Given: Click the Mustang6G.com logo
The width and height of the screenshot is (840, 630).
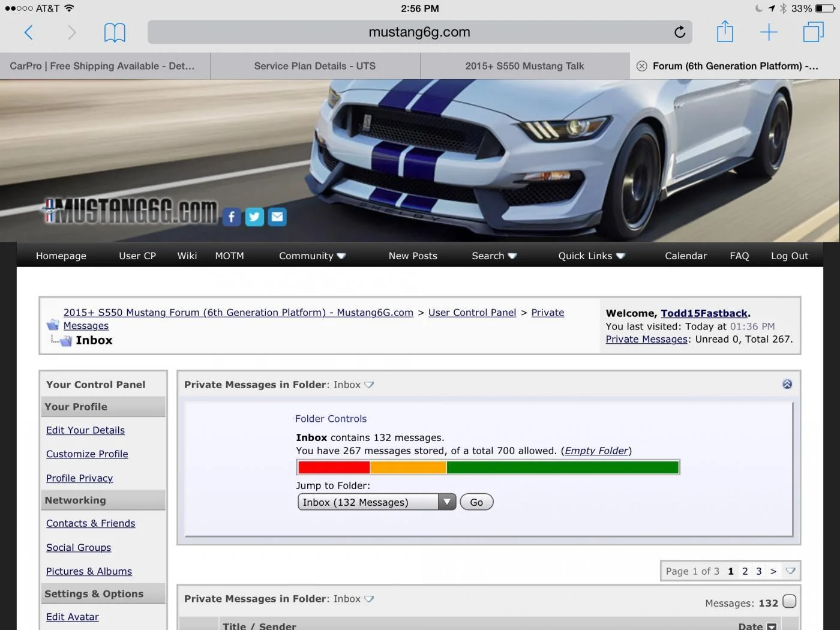Looking at the screenshot, I should pos(130,212).
